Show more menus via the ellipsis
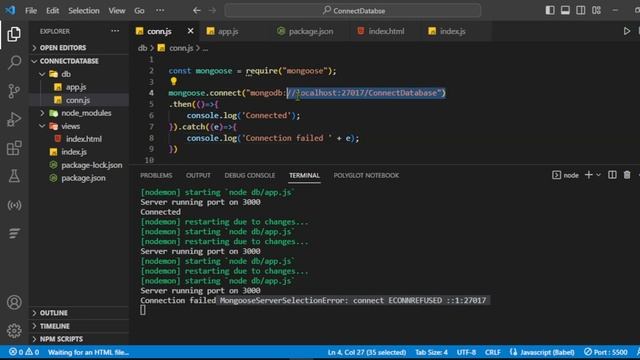 click(160, 11)
